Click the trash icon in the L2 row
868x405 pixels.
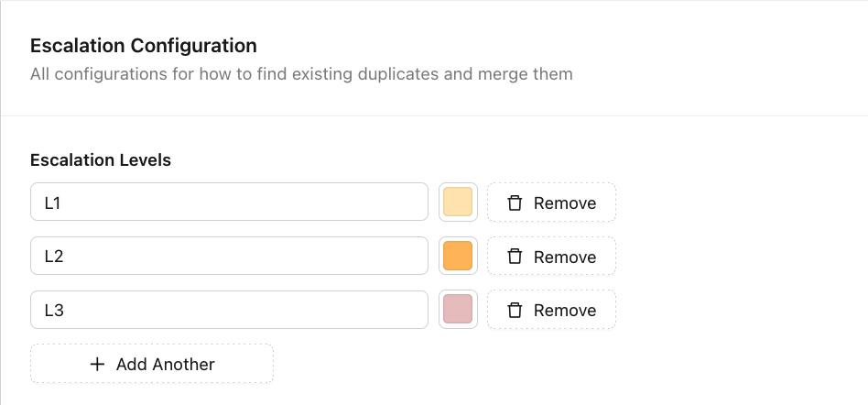(515, 257)
